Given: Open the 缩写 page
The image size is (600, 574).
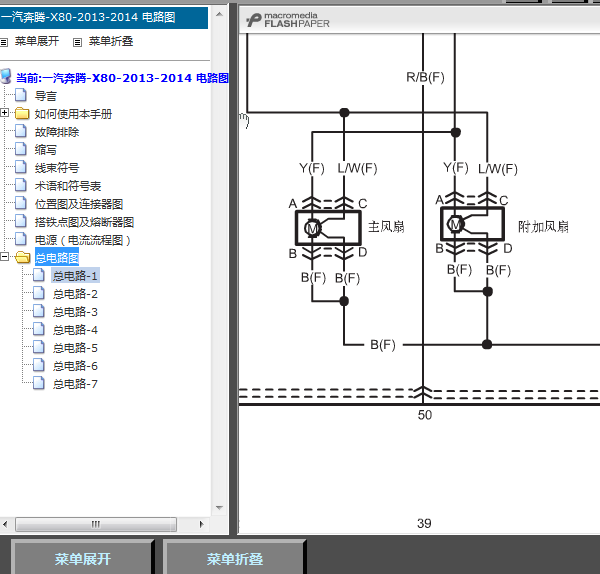Looking at the screenshot, I should click(x=46, y=150).
